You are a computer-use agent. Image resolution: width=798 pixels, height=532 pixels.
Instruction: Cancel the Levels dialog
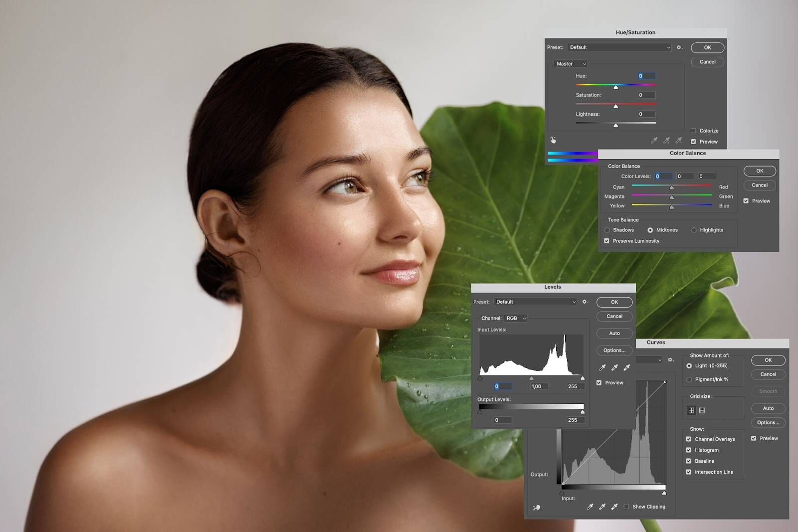614,316
